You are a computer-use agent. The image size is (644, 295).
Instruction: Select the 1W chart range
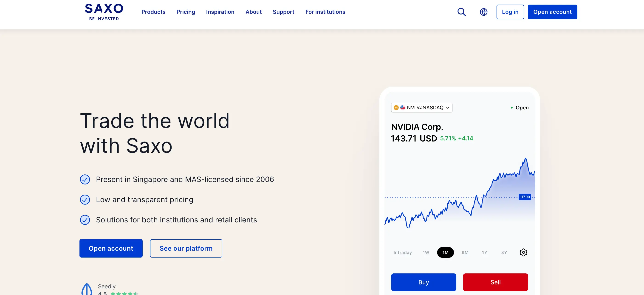pyautogui.click(x=426, y=252)
